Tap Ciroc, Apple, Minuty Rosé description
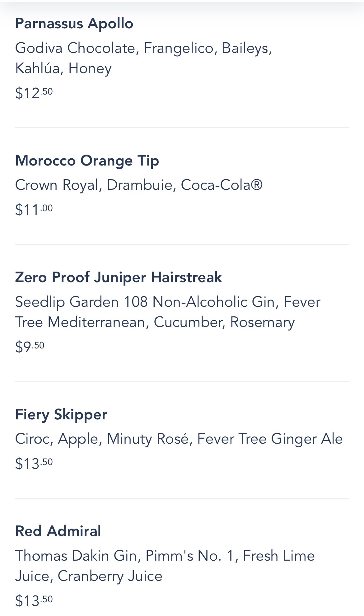The width and height of the screenshot is (364, 616). 179,439
